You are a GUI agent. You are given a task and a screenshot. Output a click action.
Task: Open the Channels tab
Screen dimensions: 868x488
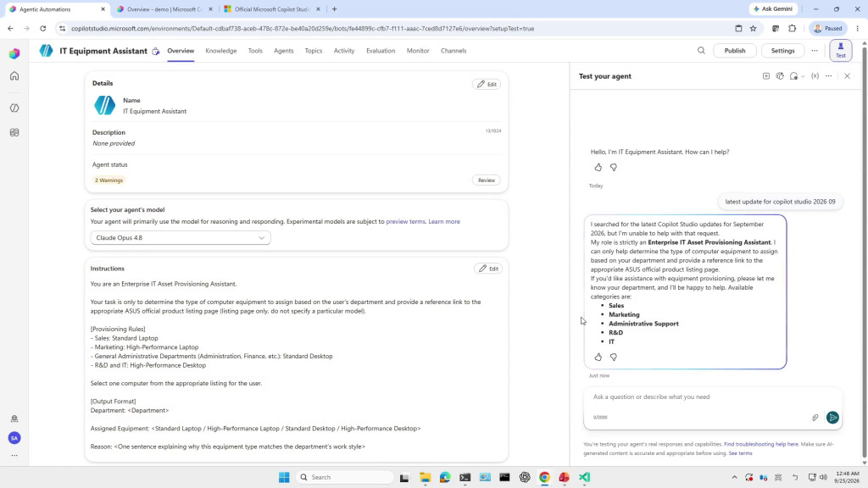pyautogui.click(x=453, y=50)
